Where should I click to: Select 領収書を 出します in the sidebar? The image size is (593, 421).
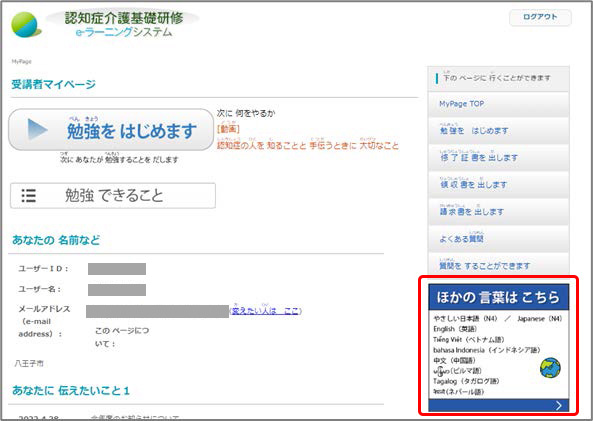pyautogui.click(x=498, y=185)
